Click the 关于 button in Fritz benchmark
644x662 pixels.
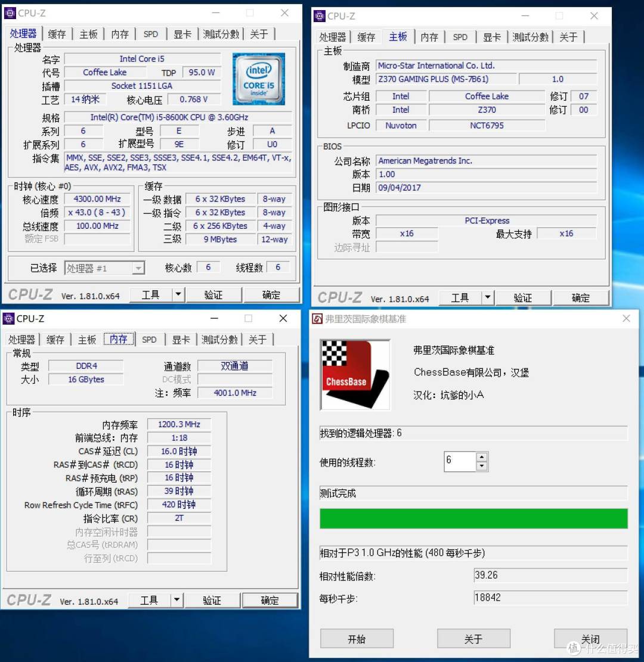[x=473, y=638]
